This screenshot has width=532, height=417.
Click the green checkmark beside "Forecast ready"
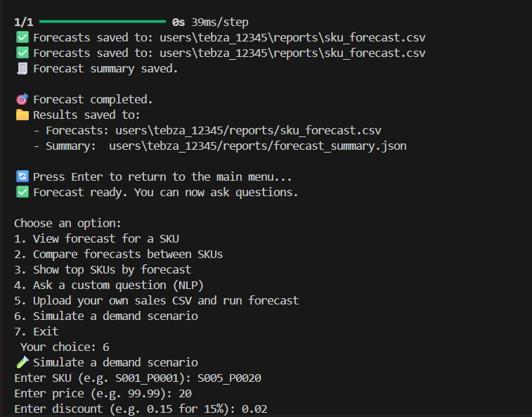[x=22, y=193]
